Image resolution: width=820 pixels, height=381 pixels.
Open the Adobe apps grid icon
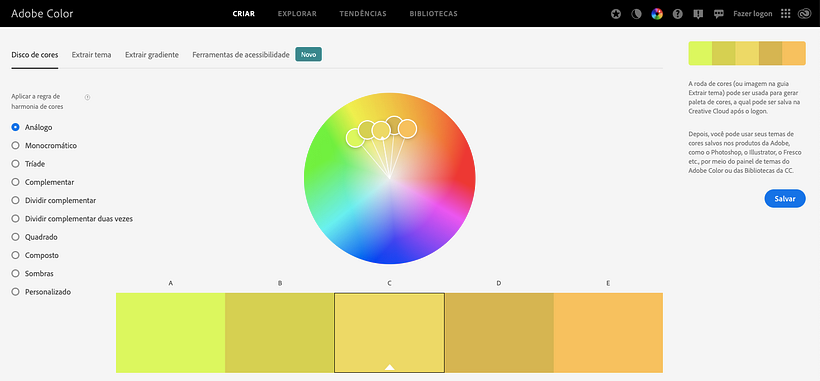tap(785, 14)
